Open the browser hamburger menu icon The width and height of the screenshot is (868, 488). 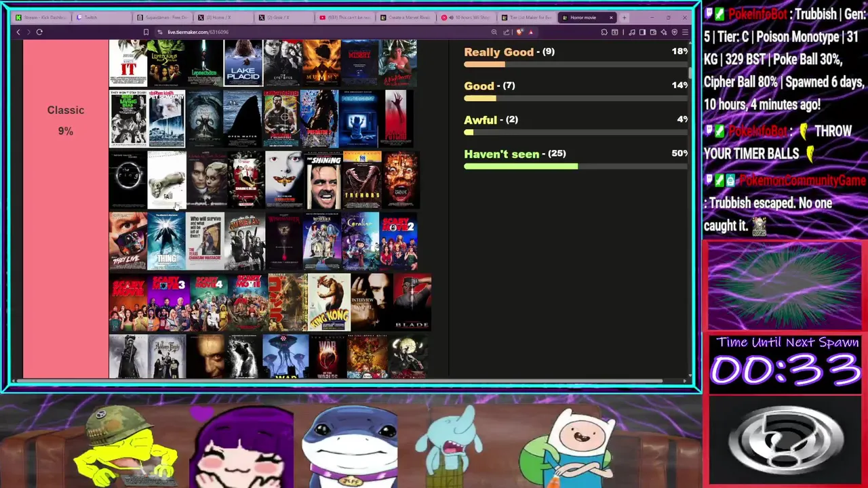click(685, 32)
